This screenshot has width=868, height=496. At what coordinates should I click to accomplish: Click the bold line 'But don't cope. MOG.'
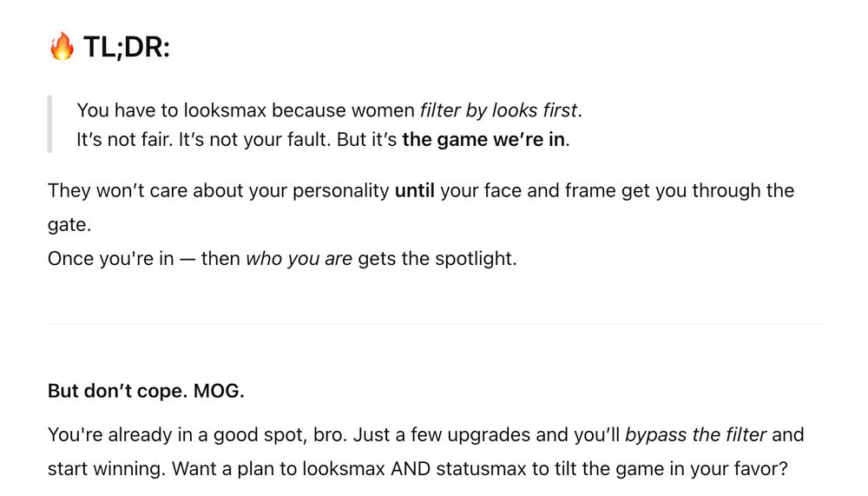(x=146, y=391)
